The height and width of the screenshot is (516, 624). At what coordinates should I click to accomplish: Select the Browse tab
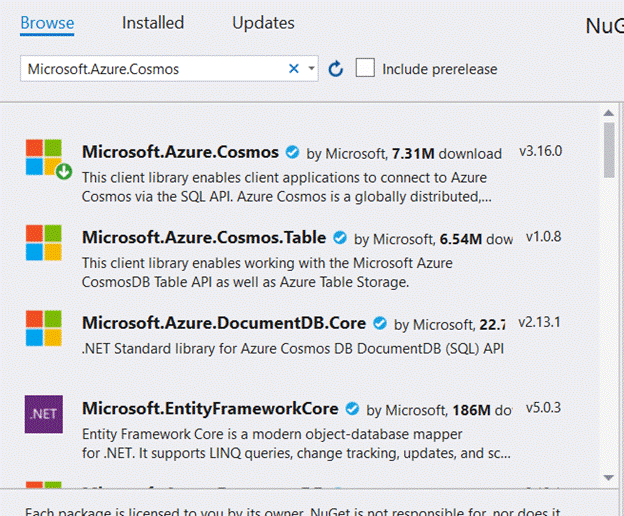(47, 22)
